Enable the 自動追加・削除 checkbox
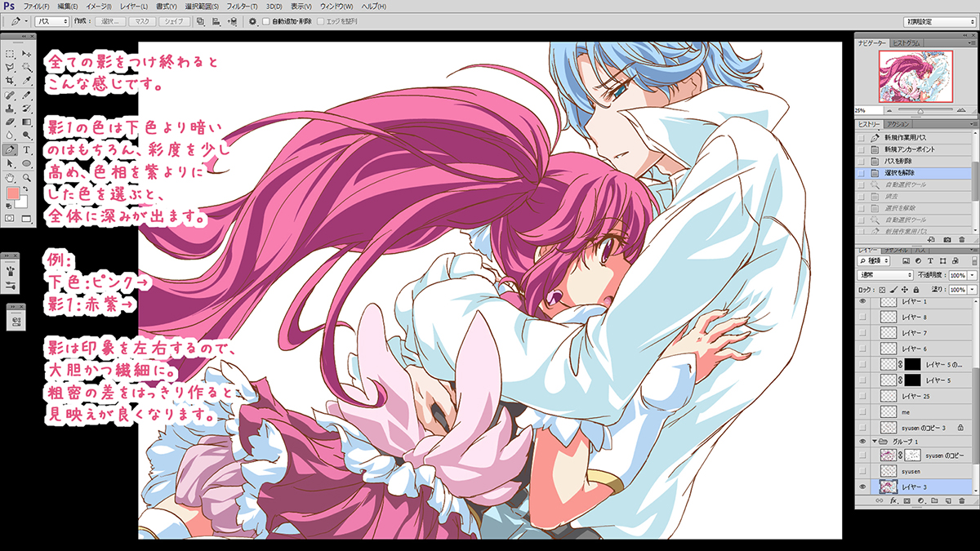This screenshot has height=551, width=980. 266,21
